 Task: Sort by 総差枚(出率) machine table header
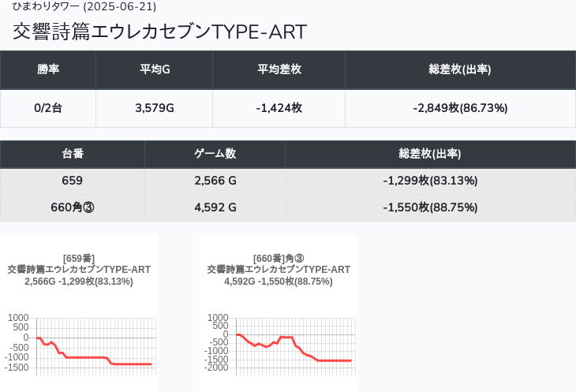[430, 154]
